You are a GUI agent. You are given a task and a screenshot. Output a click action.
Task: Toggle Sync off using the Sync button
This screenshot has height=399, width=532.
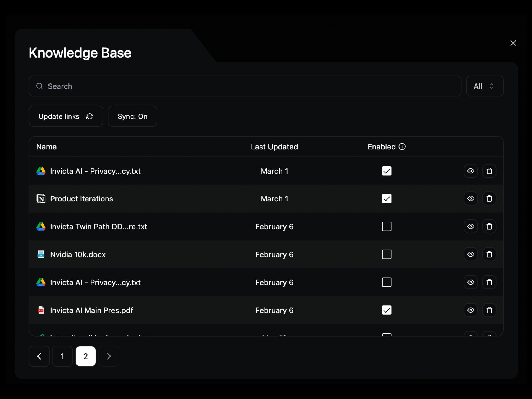pos(132,116)
